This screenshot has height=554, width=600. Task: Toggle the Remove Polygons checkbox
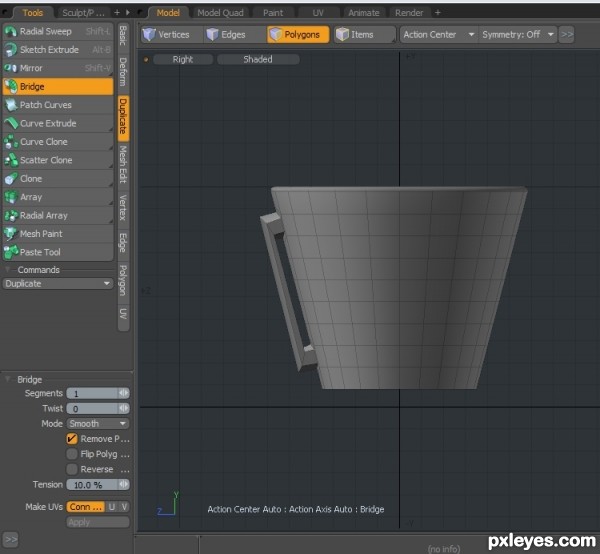(x=72, y=438)
